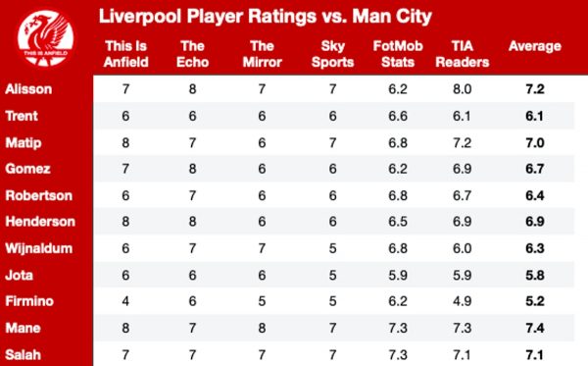The width and height of the screenshot is (588, 366).
Task: Select the Henderson player name
Action: point(40,222)
